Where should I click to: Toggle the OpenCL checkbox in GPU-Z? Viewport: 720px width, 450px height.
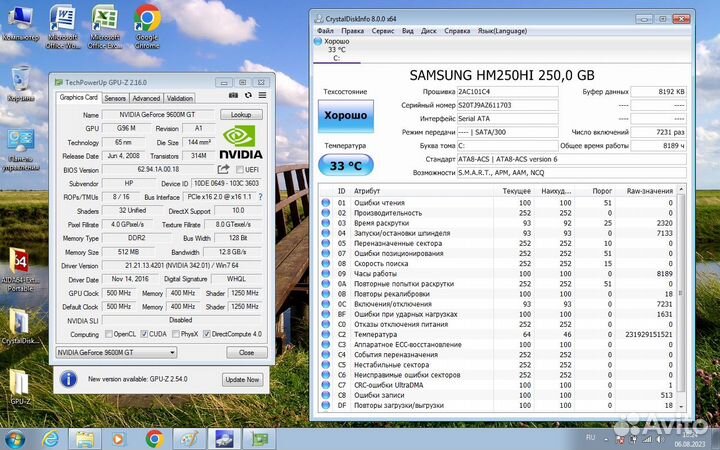click(109, 334)
